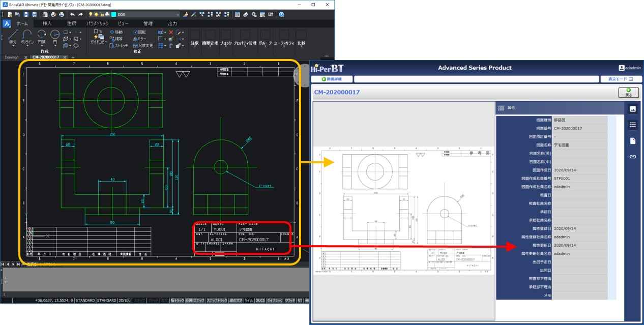
Task: Select the 尺度変更 scale tool
Action: coord(142,45)
